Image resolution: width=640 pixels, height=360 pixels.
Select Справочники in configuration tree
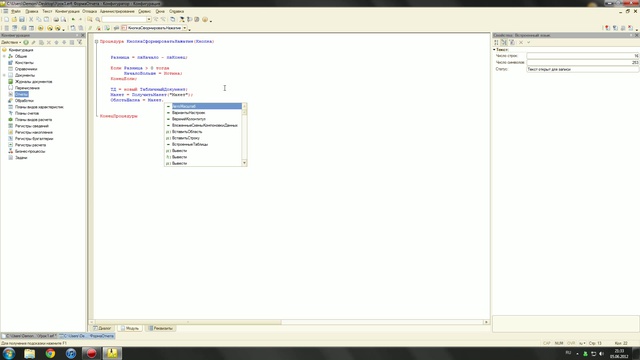tap(26, 69)
